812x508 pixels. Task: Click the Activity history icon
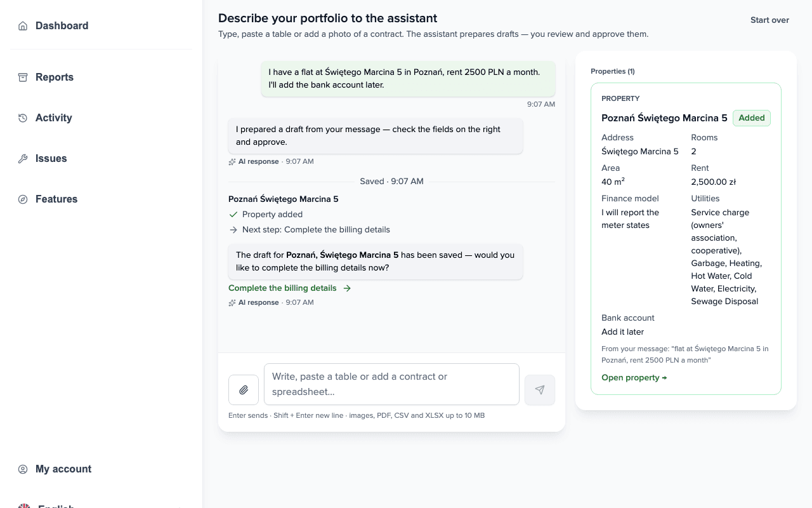pos(23,118)
